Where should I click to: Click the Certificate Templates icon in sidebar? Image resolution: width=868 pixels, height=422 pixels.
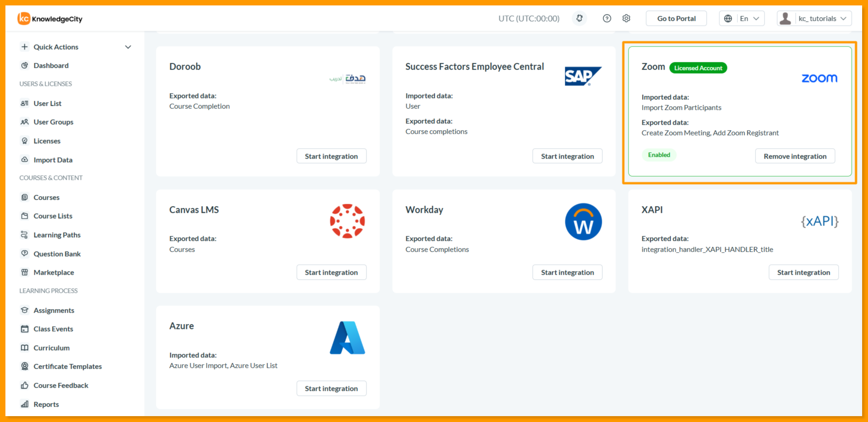(25, 366)
